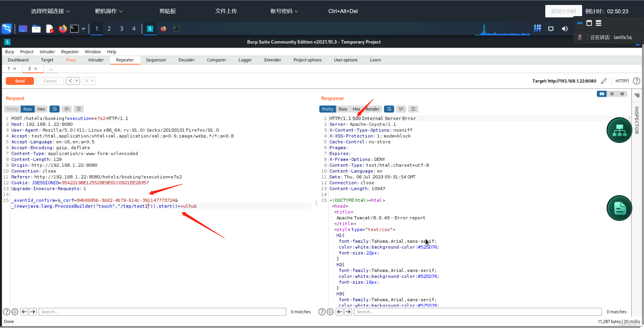
Task: Switch response view to Raw
Action: pyautogui.click(x=343, y=109)
